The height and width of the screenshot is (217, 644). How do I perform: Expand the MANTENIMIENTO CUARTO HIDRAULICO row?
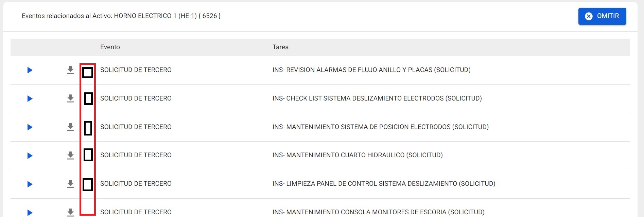pos(30,156)
